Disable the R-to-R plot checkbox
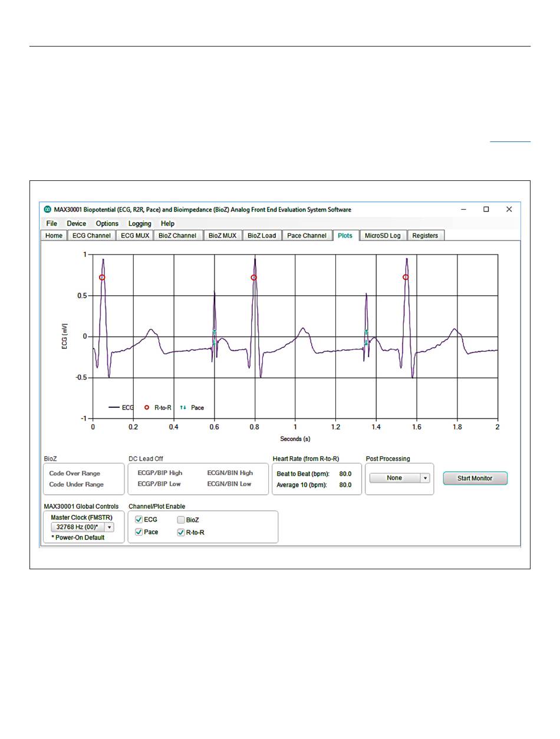Screen dimensions: 560x739 point(181,532)
